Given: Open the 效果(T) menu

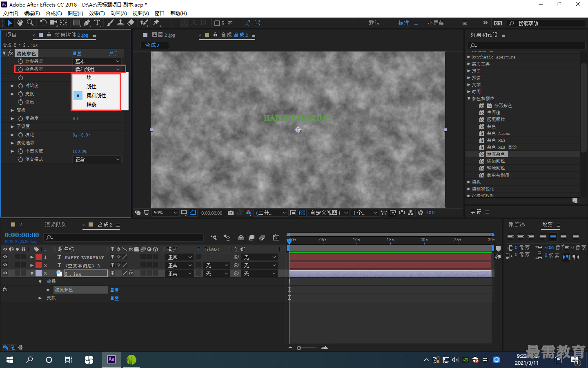Looking at the screenshot, I should [x=97, y=13].
